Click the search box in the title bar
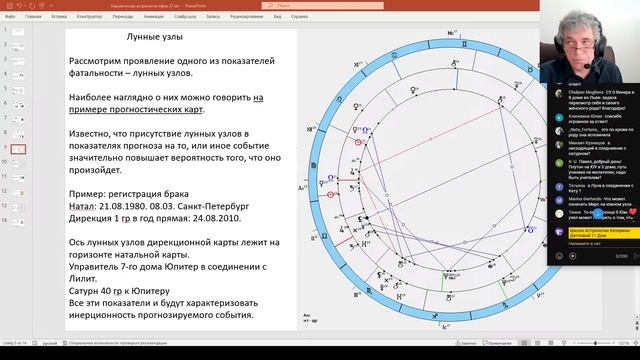The height and width of the screenshot is (360, 640). pyautogui.click(x=322, y=6)
